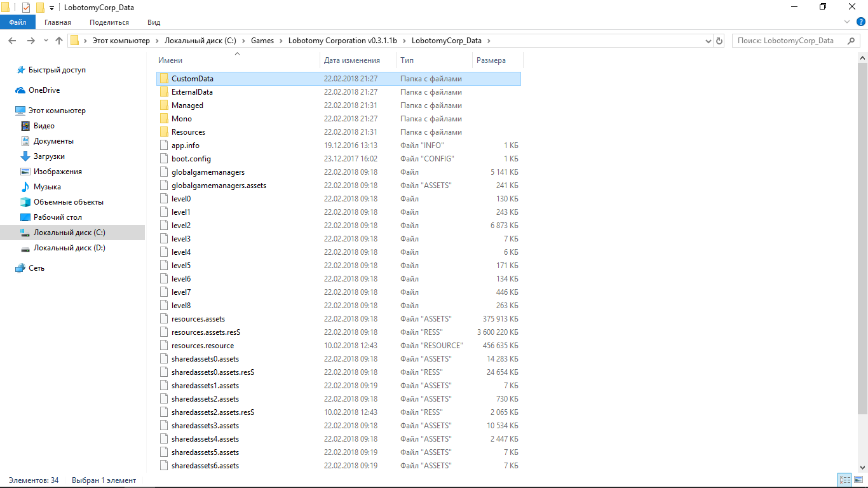The height and width of the screenshot is (488, 868).
Task: Click the Back navigation arrow
Action: pos(12,41)
